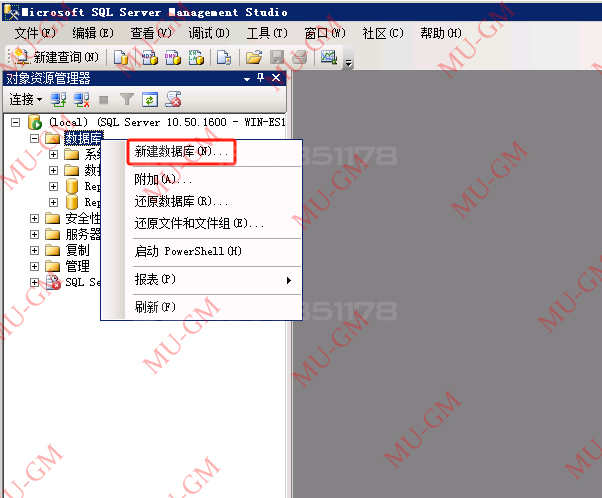Image resolution: width=602 pixels, height=498 pixels.
Task: Open the 帮助(H) menu
Action: tap(441, 33)
